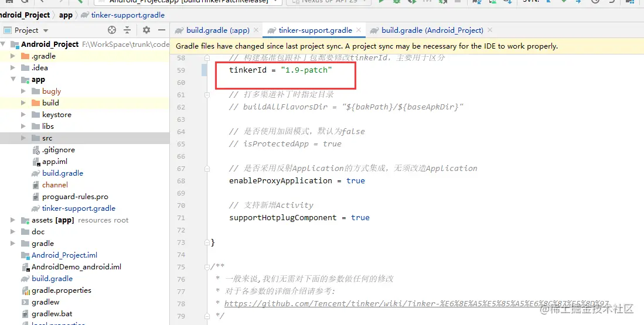Select Android_Project.iml file

(x=64, y=255)
